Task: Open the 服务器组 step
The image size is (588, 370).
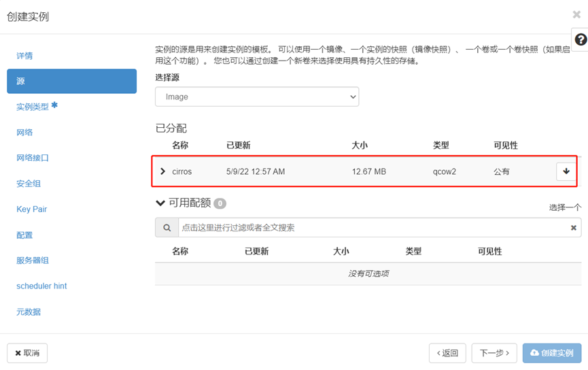Action: pos(33,260)
